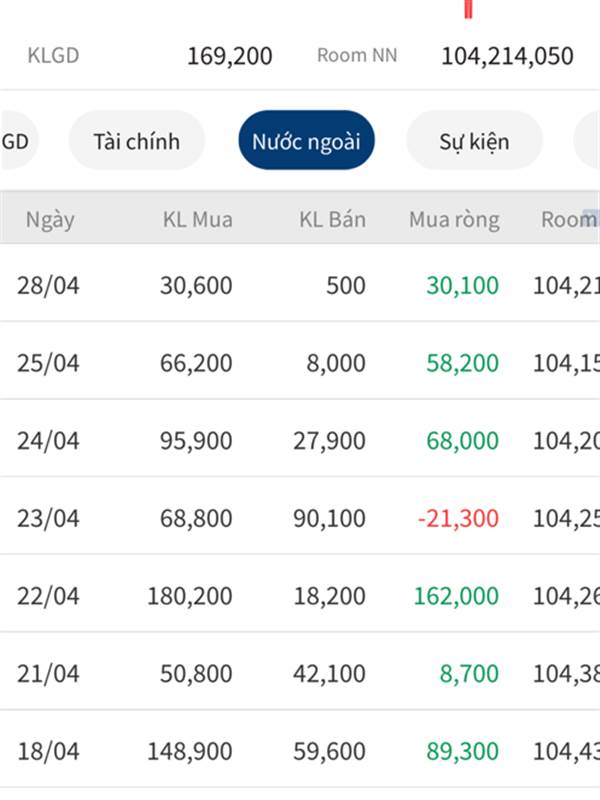This screenshot has width=600, height=800.
Task: Open the Sự kiện tab
Action: pos(474,140)
